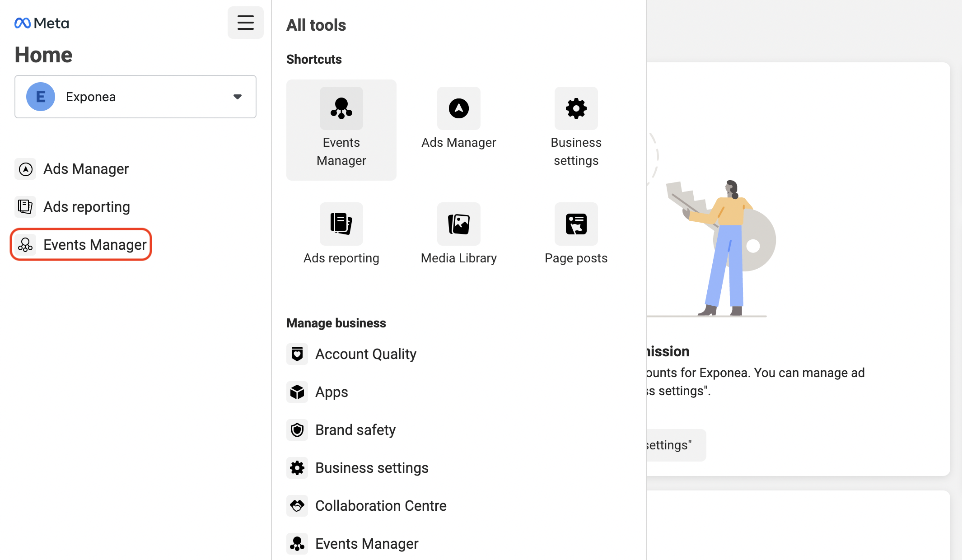Select Ads Manager in the left sidebar
This screenshot has width=962, height=560.
click(x=86, y=169)
